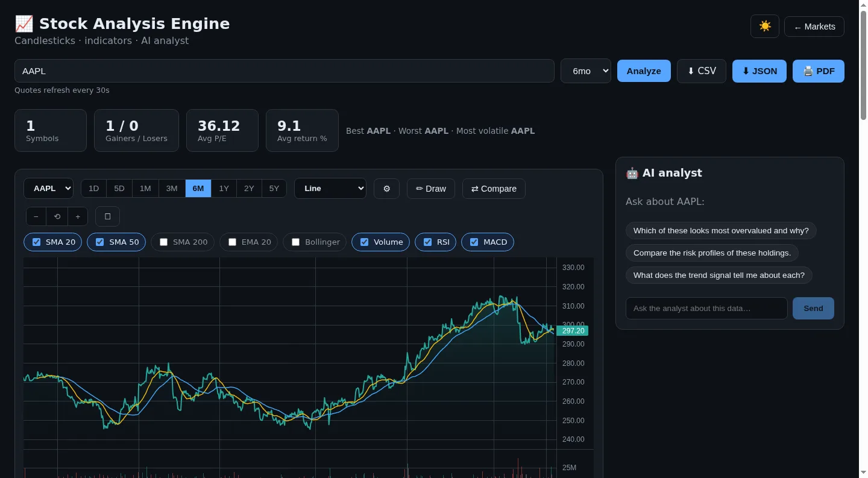Uncheck the RSI indicator
868x478 pixels.
(428, 242)
